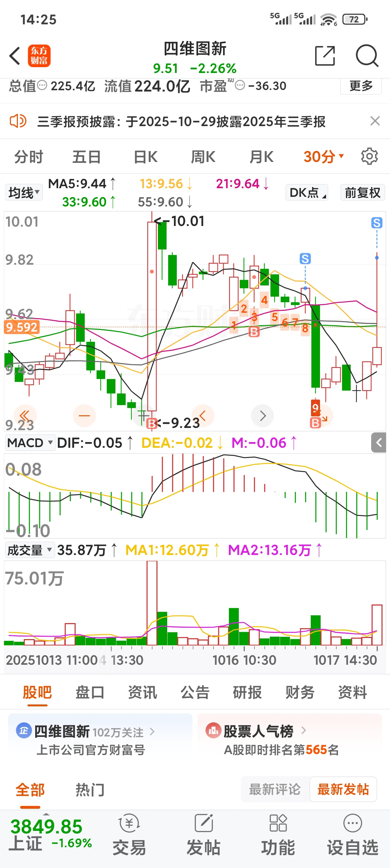Select the 资料 tab
Viewport: 390px width, 868px height.
click(x=352, y=692)
